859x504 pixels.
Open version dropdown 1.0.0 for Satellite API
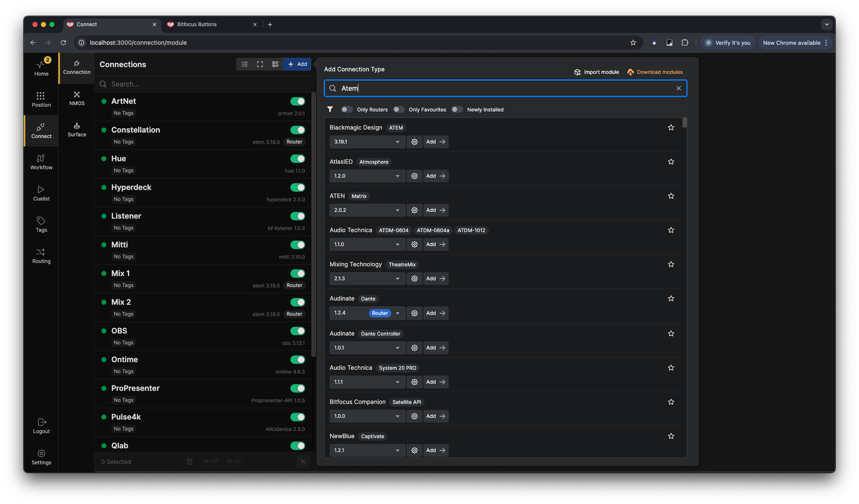(367, 416)
